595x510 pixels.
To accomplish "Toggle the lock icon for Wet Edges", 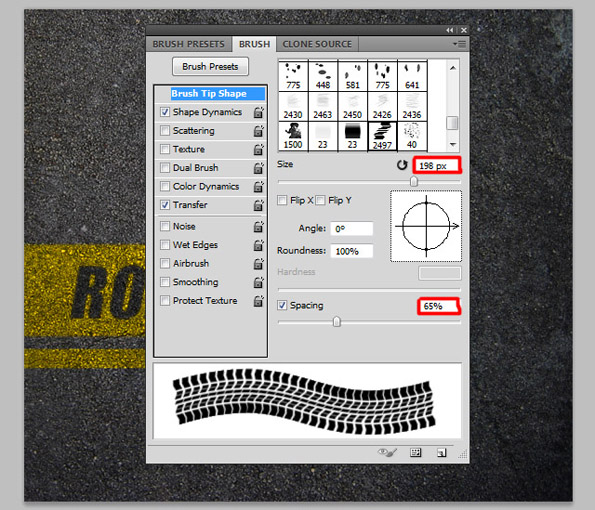I will coord(258,245).
